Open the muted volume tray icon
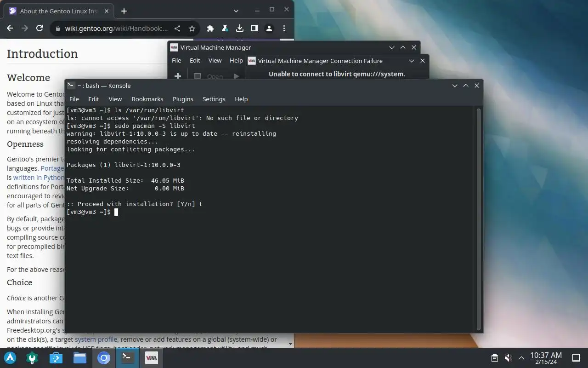This screenshot has height=368, width=588. [508, 358]
